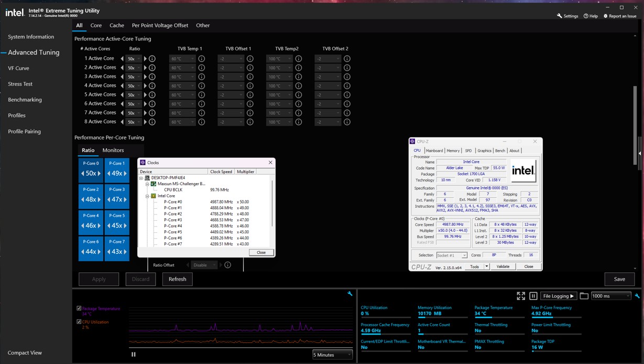Screen dimensions: 644x364
Task: Open monitor settings wrench beside 1000 ms
Action: tap(637, 296)
